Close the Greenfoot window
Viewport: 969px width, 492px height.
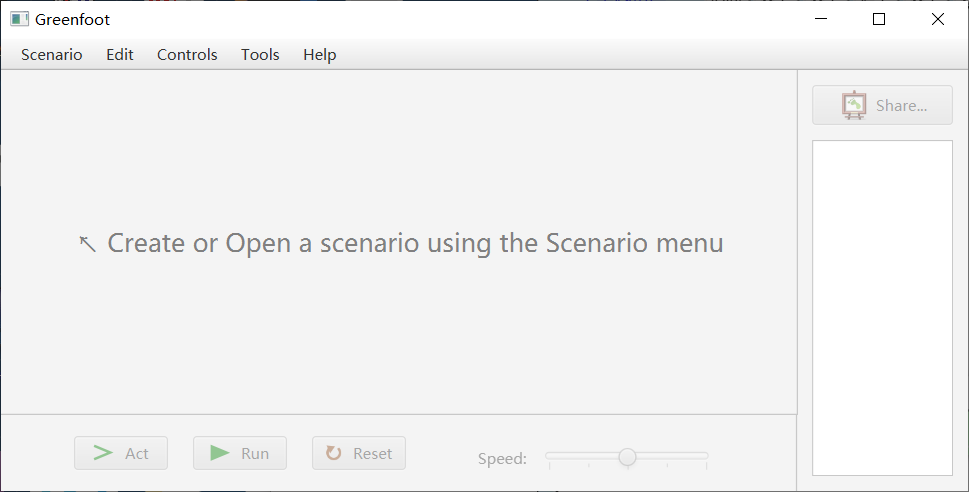(x=937, y=19)
